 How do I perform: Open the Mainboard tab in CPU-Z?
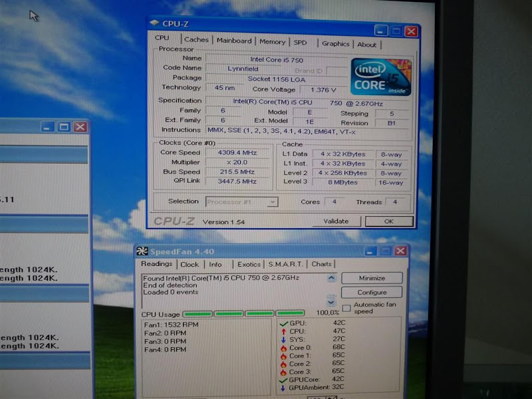tap(234, 41)
